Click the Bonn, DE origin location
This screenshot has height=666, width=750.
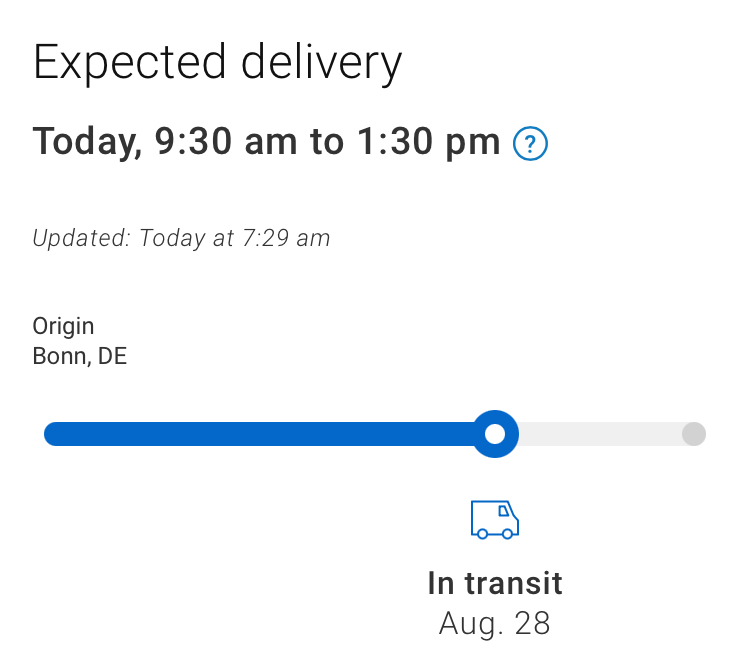pyautogui.click(x=80, y=356)
